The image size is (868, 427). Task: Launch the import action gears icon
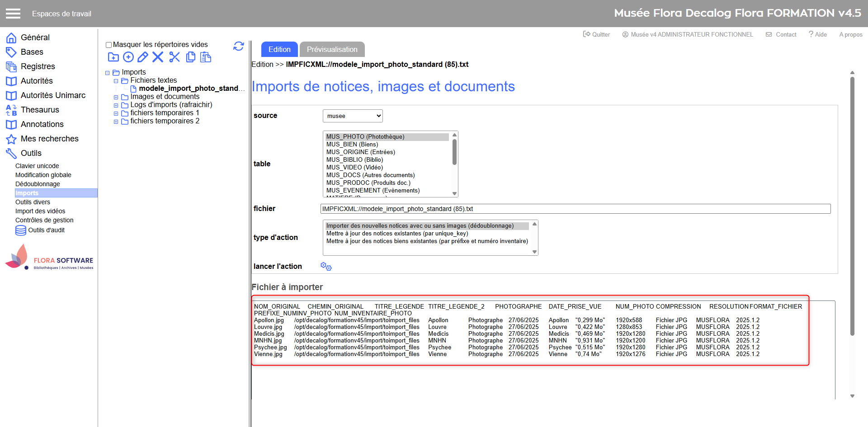pos(326,267)
